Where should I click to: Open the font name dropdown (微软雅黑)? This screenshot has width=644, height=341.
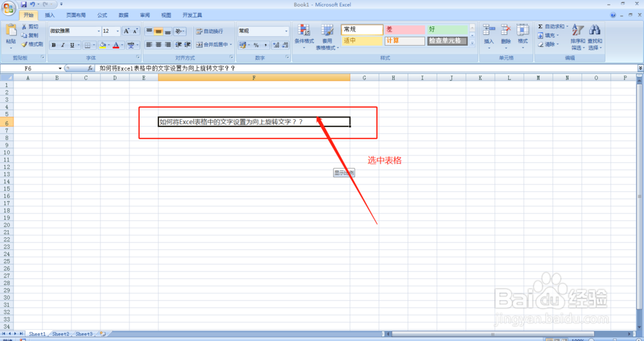pyautogui.click(x=99, y=31)
